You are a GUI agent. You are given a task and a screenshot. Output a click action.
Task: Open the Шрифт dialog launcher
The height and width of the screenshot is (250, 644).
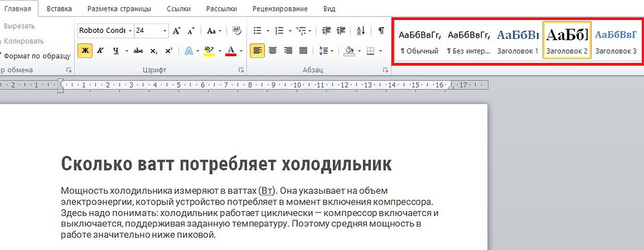click(241, 70)
